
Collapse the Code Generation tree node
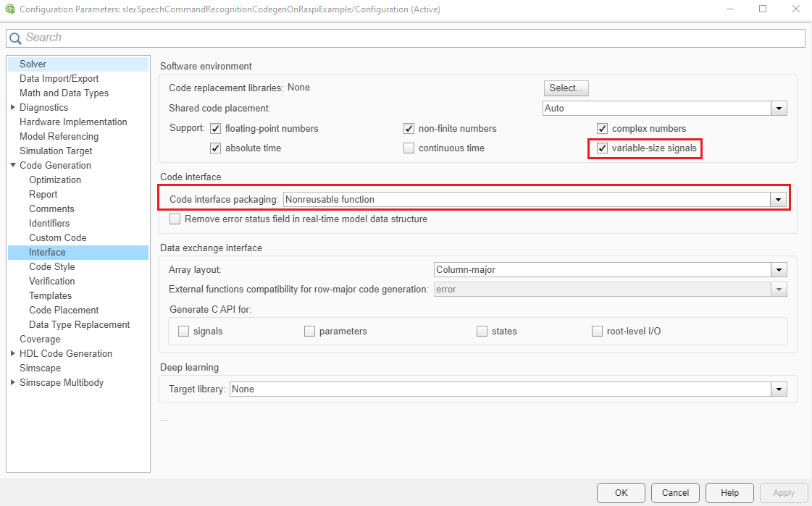[x=13, y=166]
